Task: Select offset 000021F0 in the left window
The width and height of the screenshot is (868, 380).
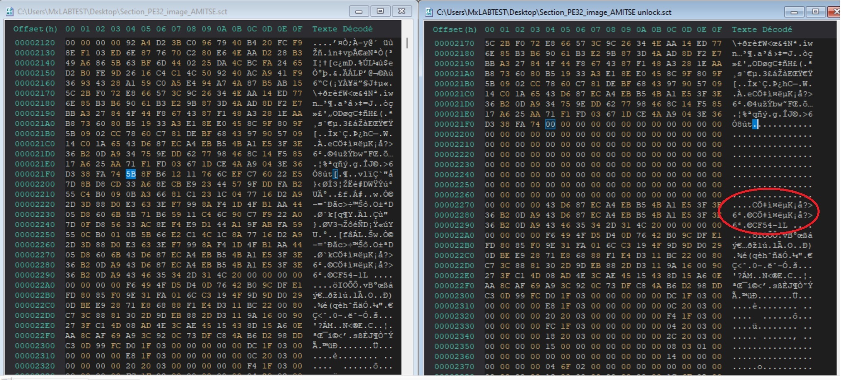Action: pyautogui.click(x=35, y=174)
